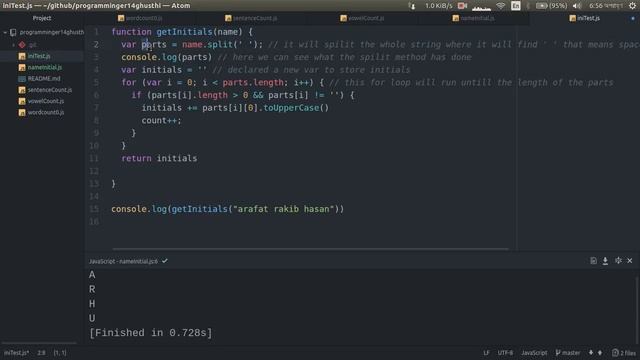Click the network speed 1.0 KiB/s indicator
640x360 pixels.
pos(438,6)
